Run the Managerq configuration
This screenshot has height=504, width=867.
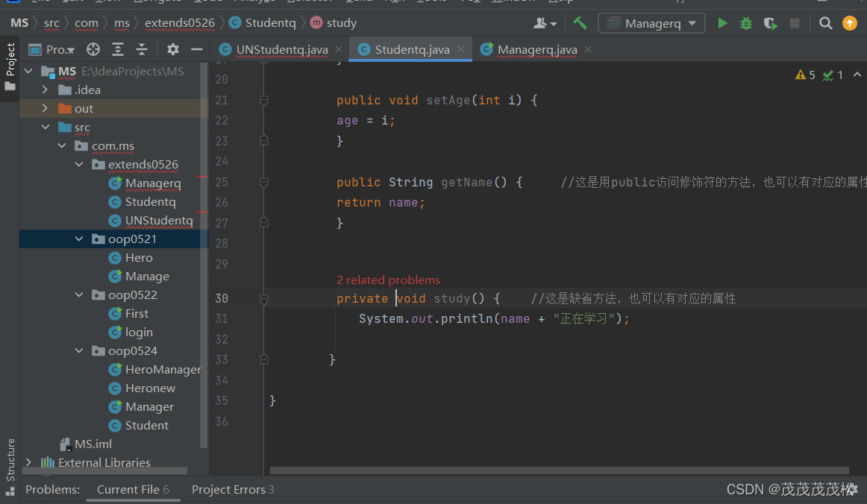pyautogui.click(x=722, y=23)
